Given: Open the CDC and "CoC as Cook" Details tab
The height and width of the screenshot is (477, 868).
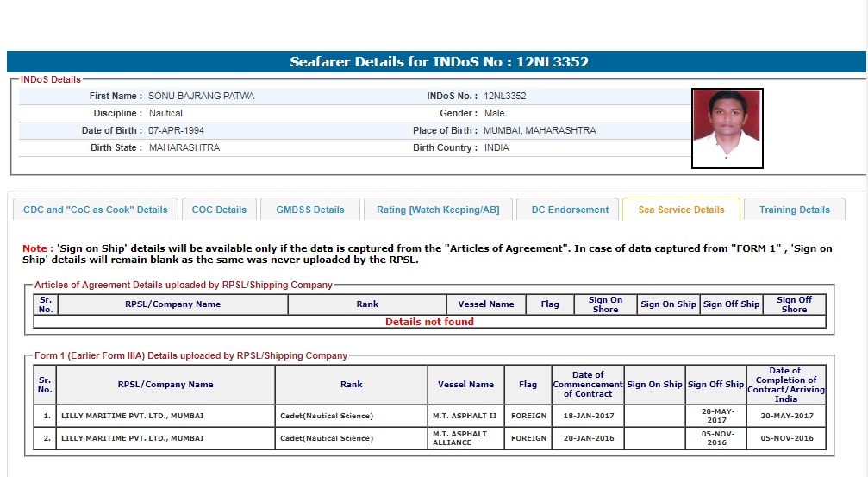Looking at the screenshot, I should pos(96,210).
